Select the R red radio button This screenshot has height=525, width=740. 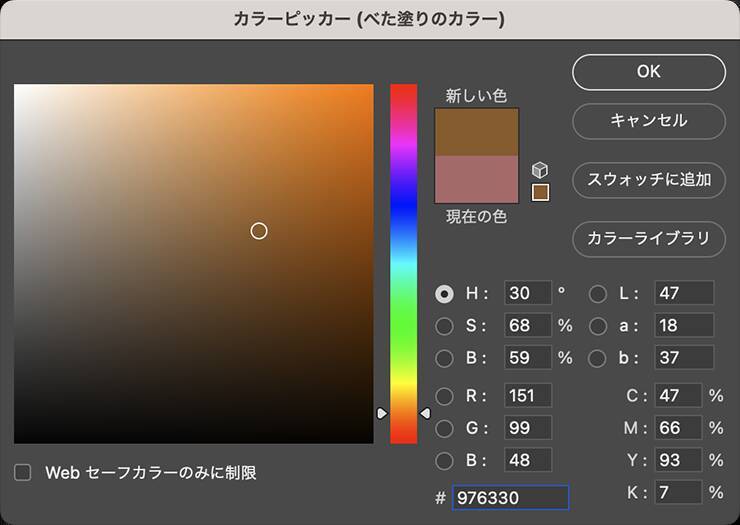[x=445, y=396]
